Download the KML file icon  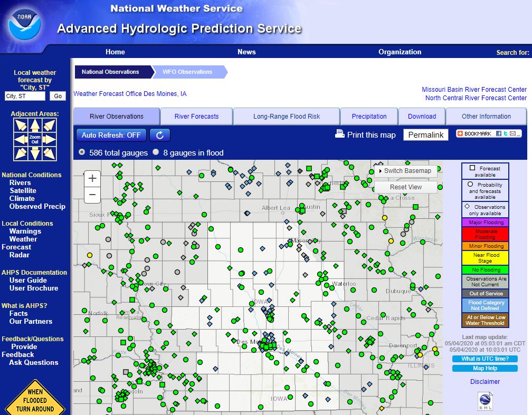(485, 401)
